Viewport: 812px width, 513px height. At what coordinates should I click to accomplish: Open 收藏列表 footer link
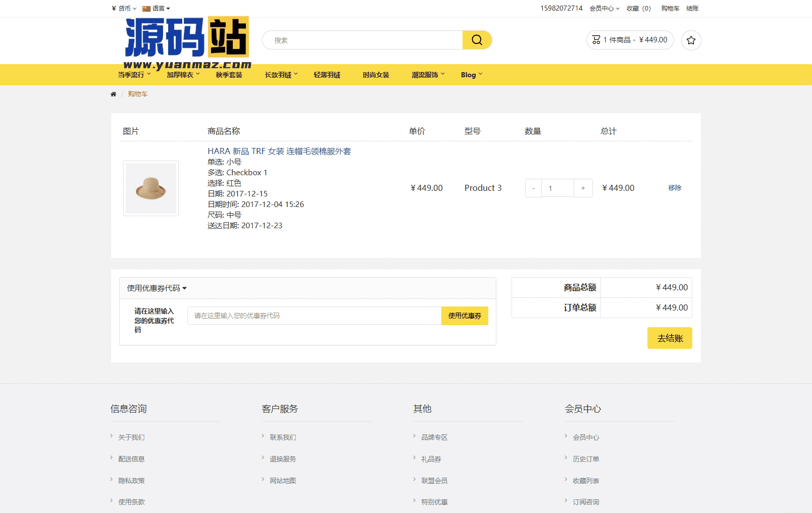coord(586,481)
